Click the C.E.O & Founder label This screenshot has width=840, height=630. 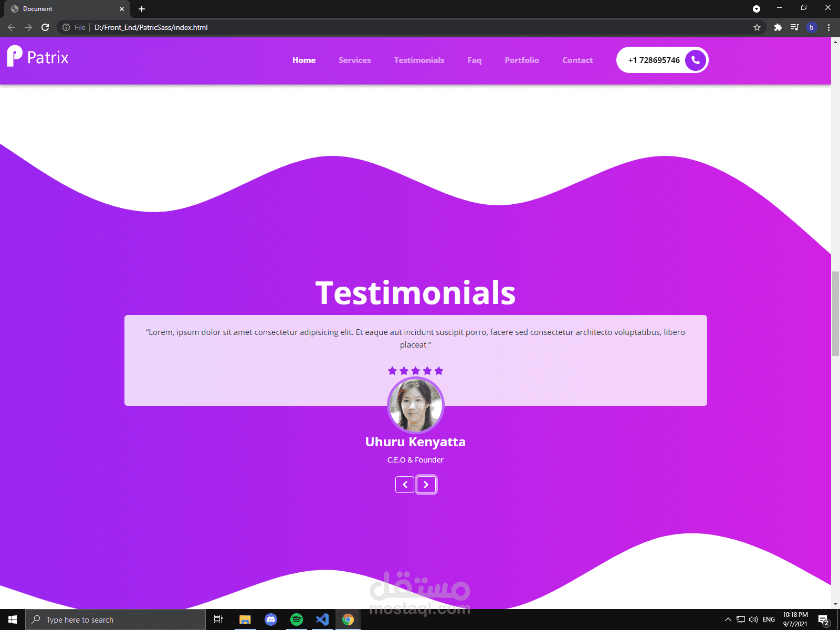point(415,460)
